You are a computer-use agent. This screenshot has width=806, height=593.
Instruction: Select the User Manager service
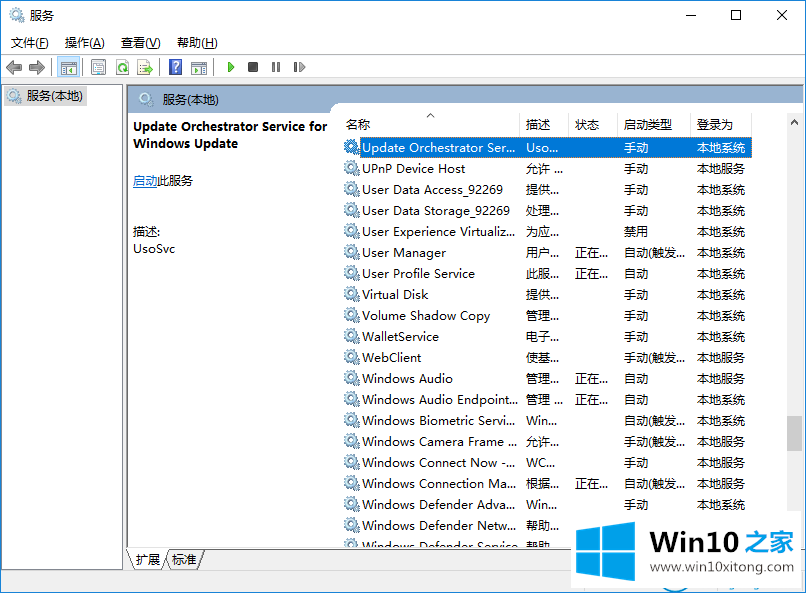tap(547, 253)
